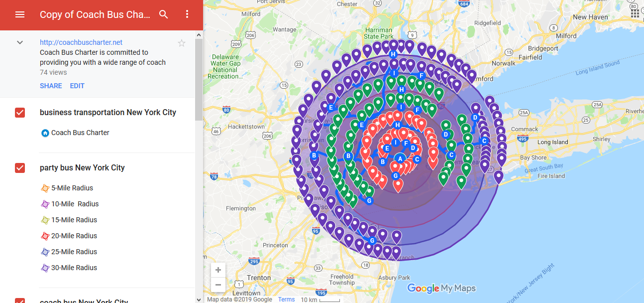Click the purple 10-Mile Radius star icon
This screenshot has height=303, width=644.
pos(46,204)
